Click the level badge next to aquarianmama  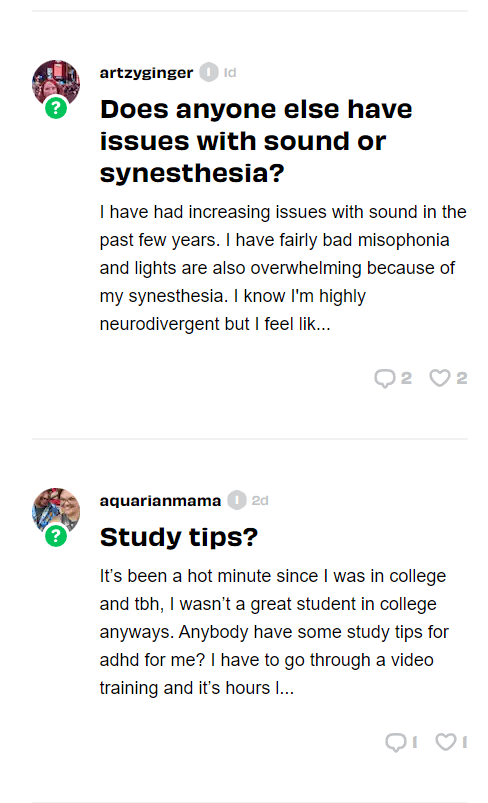pyautogui.click(x=237, y=500)
